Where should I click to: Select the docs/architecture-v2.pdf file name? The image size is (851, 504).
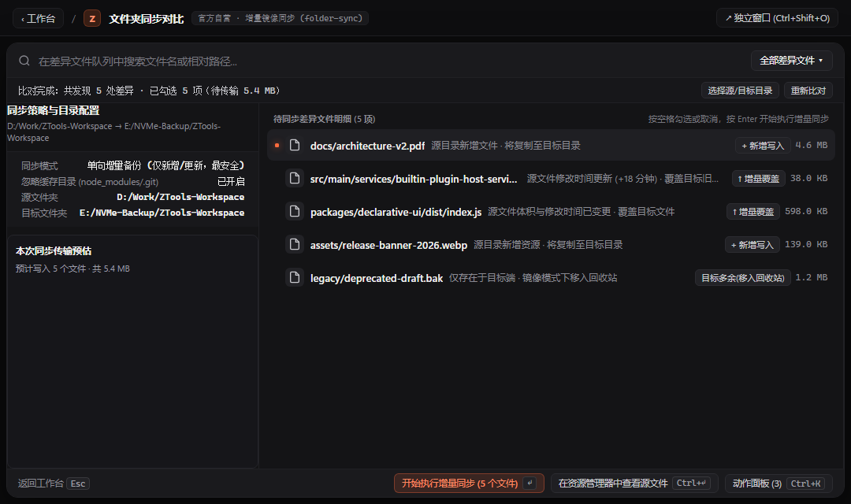(x=367, y=146)
